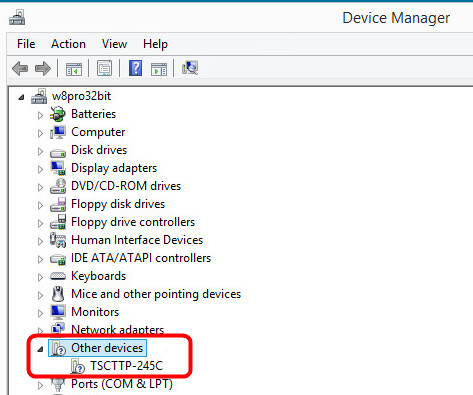The image size is (473, 395).
Task: Click the Batteries icon
Action: coord(58,114)
